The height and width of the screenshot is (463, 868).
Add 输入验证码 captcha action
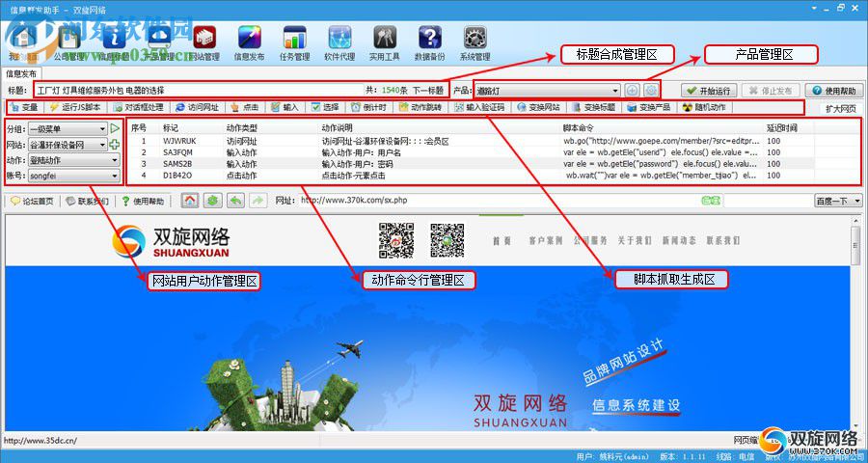pos(479,107)
